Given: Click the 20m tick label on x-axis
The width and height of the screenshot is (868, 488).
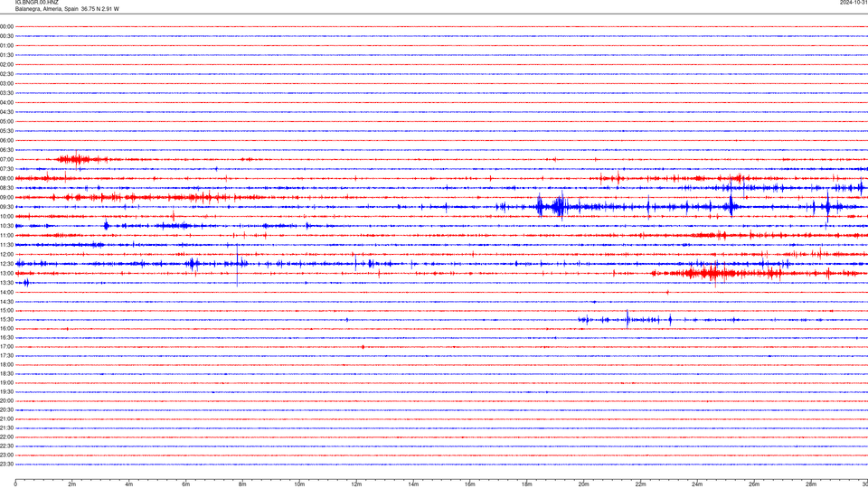Looking at the screenshot, I should (584, 484).
